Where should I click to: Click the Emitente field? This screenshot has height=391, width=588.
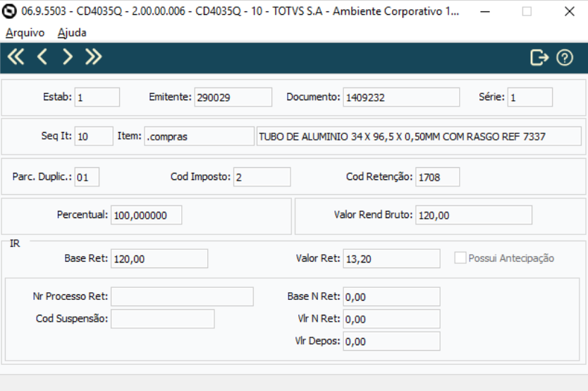pos(233,97)
